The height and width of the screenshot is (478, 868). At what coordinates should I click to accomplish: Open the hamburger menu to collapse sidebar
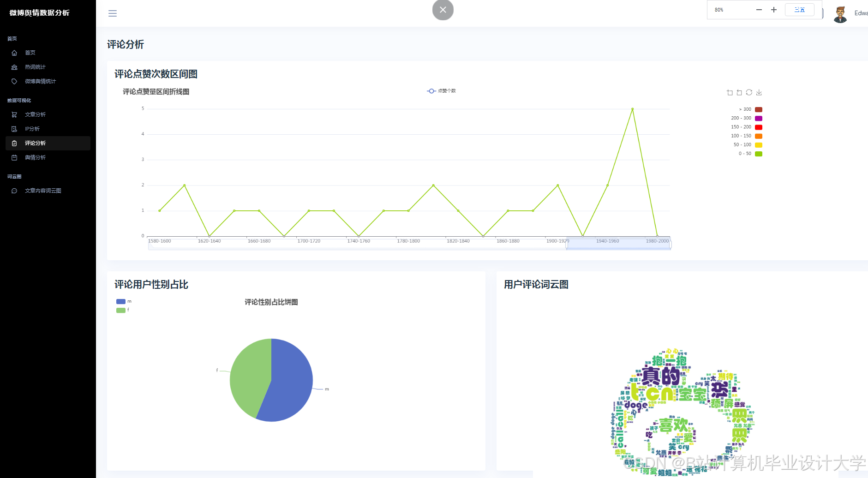point(112,13)
